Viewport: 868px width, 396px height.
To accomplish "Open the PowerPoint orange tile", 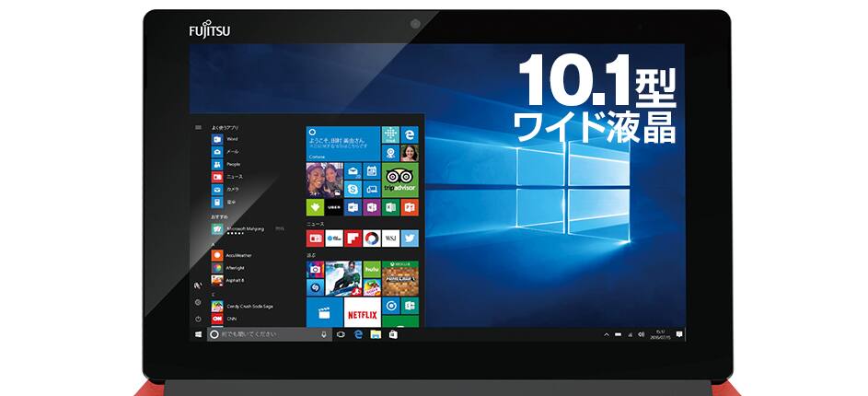I will (x=410, y=208).
